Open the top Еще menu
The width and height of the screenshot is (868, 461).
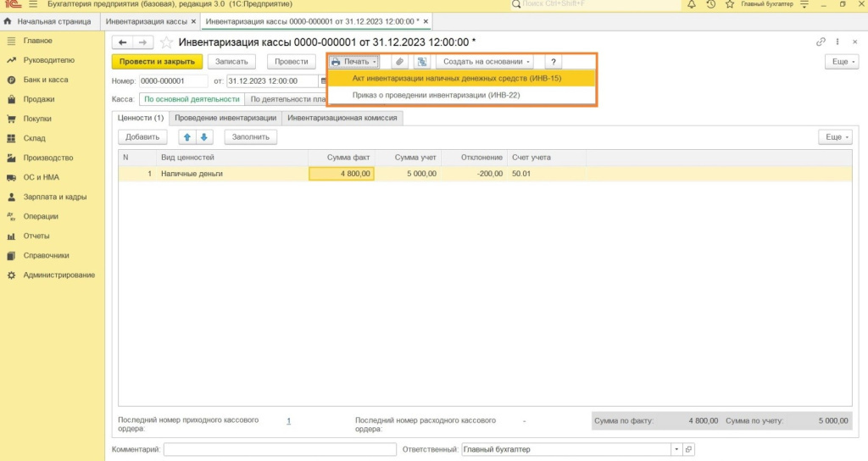click(842, 61)
